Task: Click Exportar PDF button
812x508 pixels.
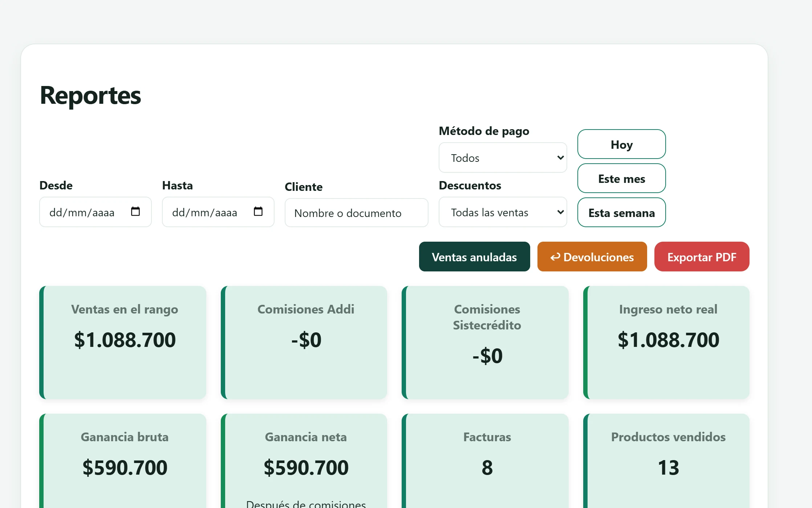Action: click(x=702, y=257)
